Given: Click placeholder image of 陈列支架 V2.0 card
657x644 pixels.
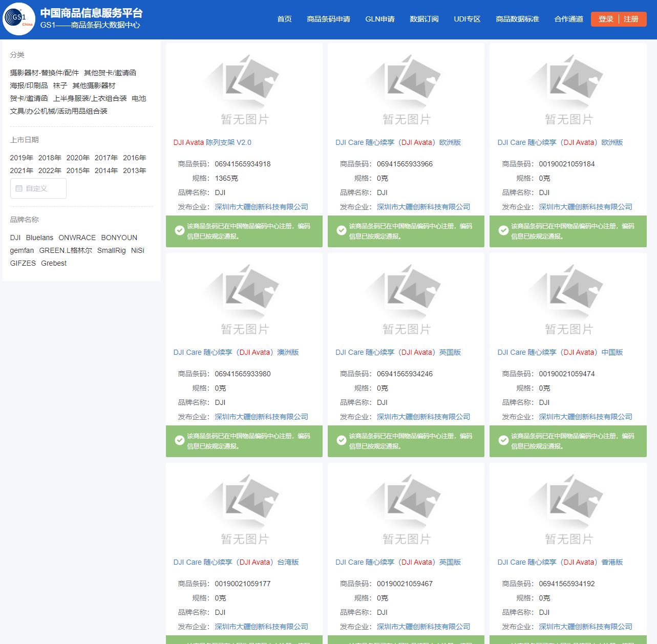Looking at the screenshot, I should (x=244, y=90).
